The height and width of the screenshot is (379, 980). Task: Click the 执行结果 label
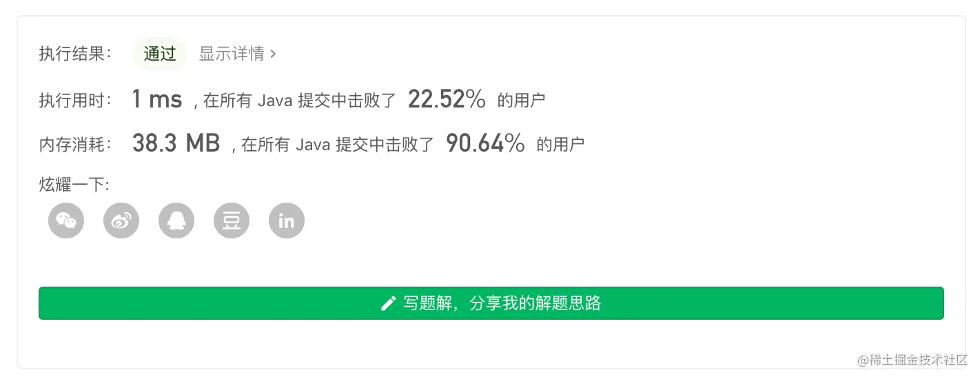point(75,54)
